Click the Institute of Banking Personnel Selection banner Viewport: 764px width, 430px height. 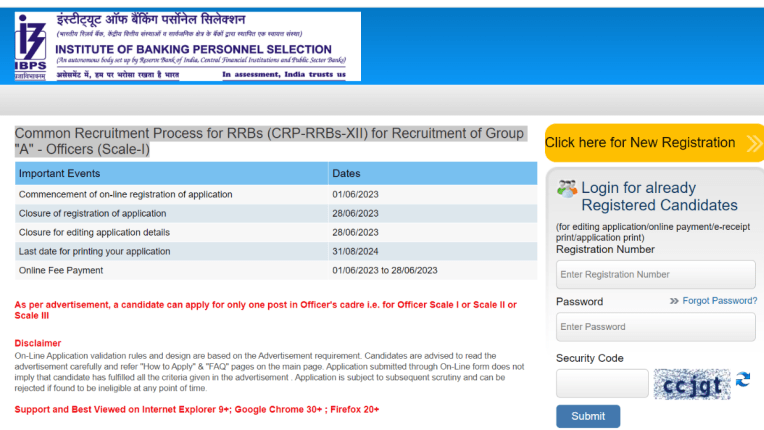(188, 47)
